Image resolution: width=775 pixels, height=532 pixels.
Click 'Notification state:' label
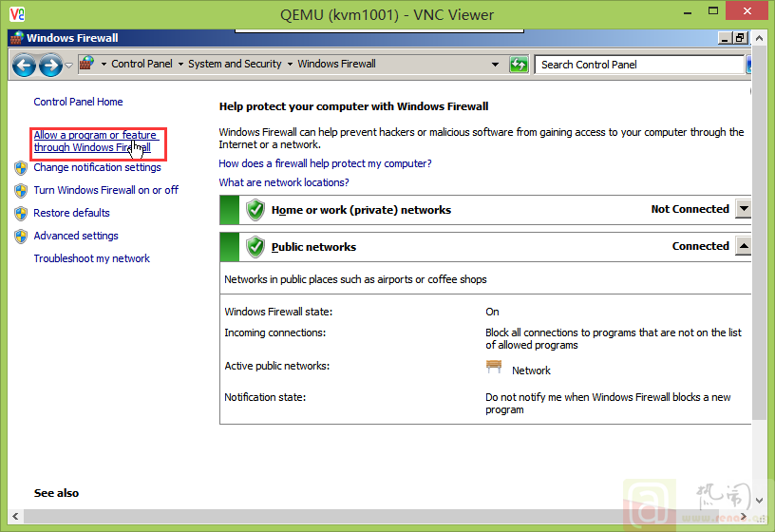click(x=265, y=397)
